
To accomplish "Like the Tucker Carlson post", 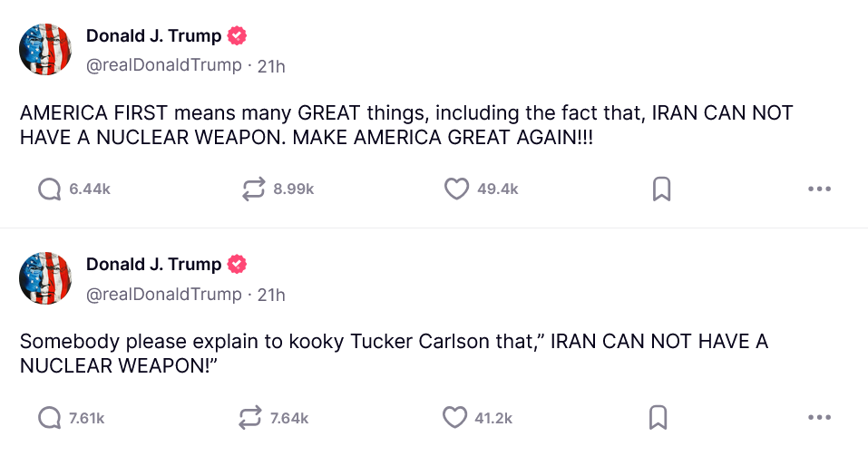I will pyautogui.click(x=454, y=418).
